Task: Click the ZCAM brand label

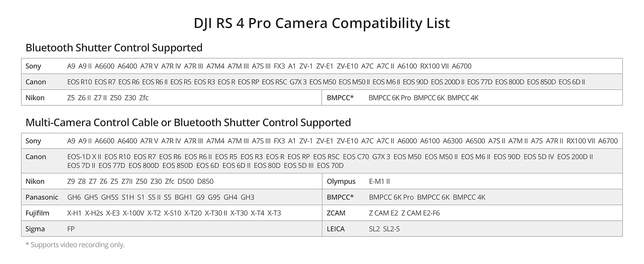Action: coord(336,213)
